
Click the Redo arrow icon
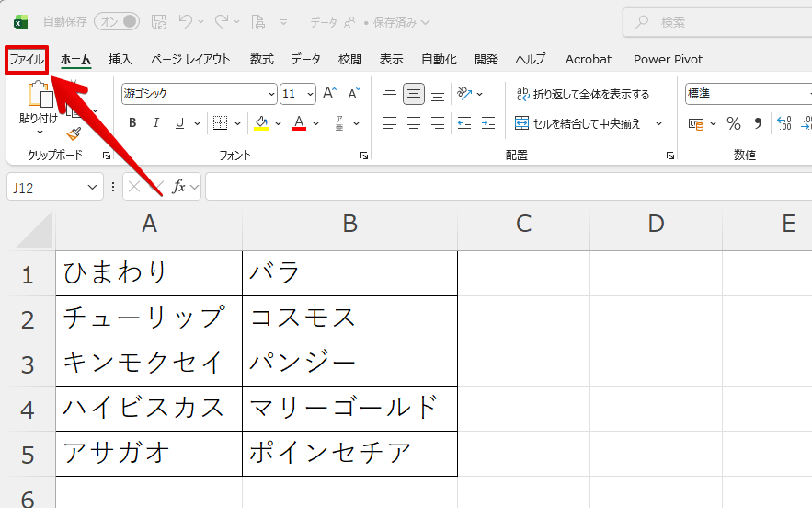pyautogui.click(x=222, y=21)
